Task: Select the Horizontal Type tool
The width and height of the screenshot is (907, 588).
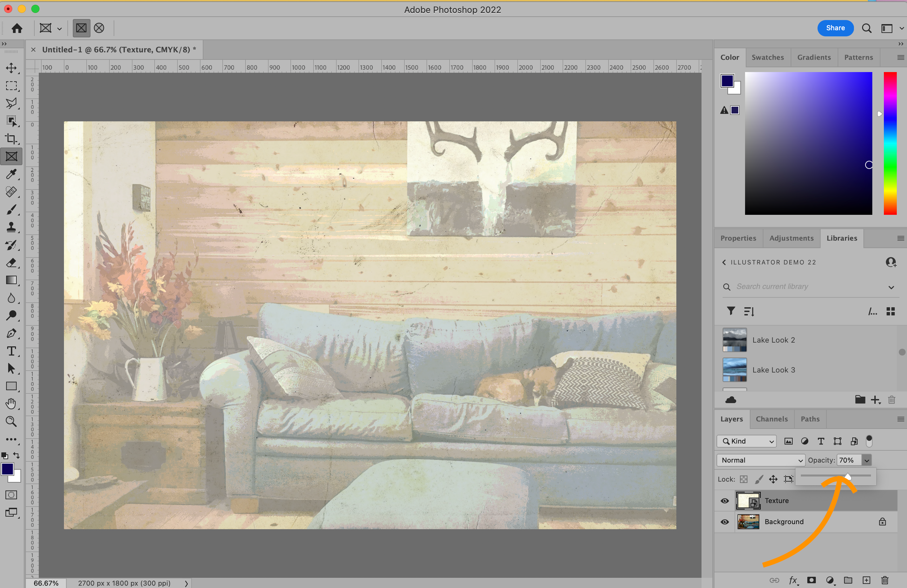Action: (11, 351)
